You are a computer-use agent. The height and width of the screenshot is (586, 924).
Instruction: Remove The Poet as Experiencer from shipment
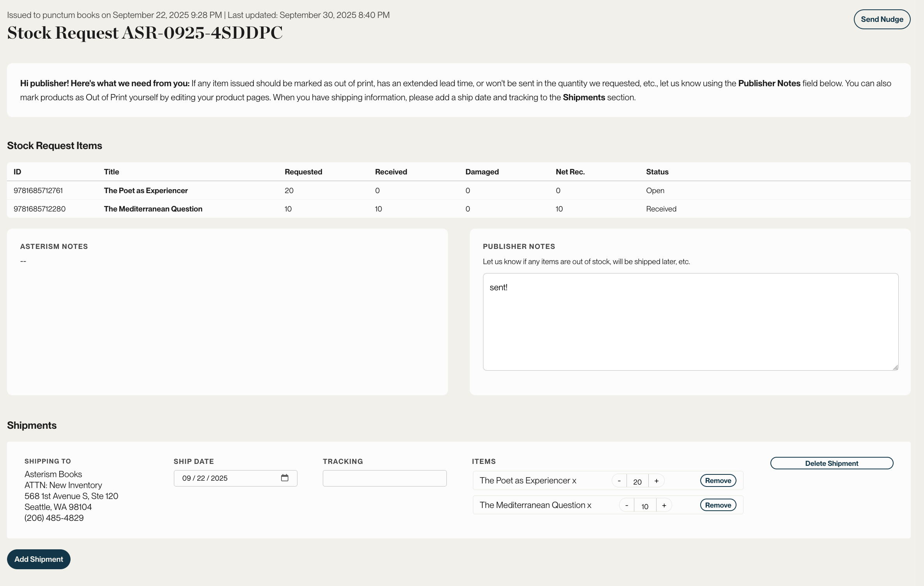tap(718, 481)
